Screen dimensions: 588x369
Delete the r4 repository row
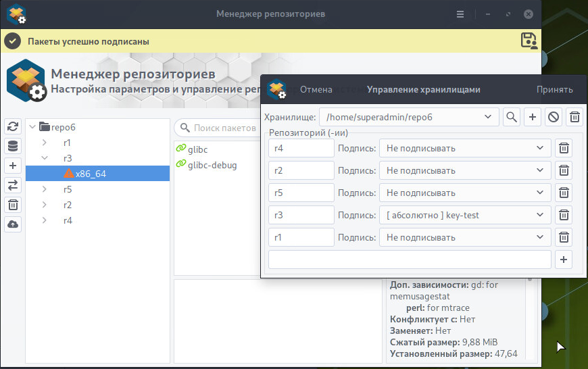[564, 148]
